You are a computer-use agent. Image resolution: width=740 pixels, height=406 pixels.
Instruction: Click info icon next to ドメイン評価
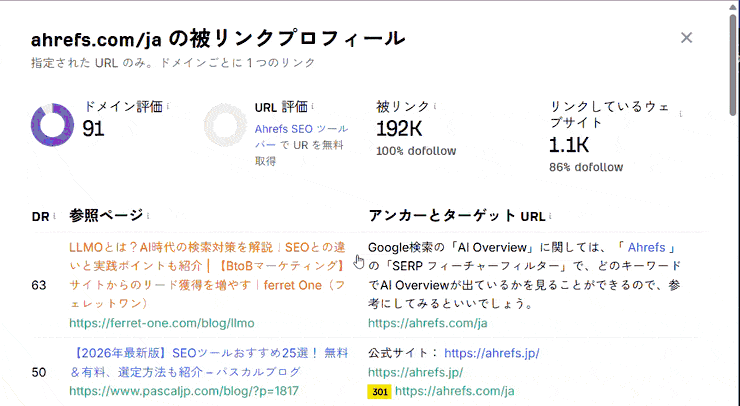coord(168,106)
